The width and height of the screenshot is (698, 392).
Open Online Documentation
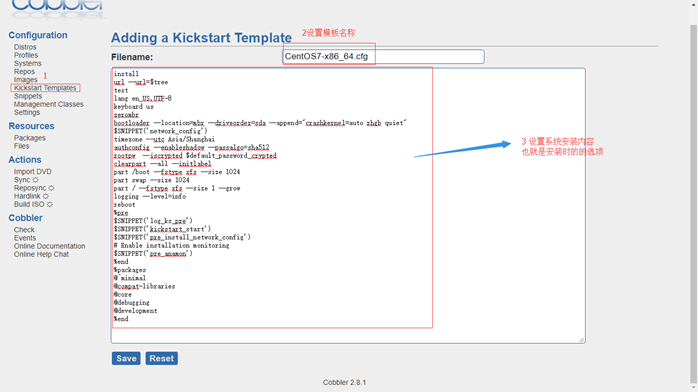(x=49, y=246)
